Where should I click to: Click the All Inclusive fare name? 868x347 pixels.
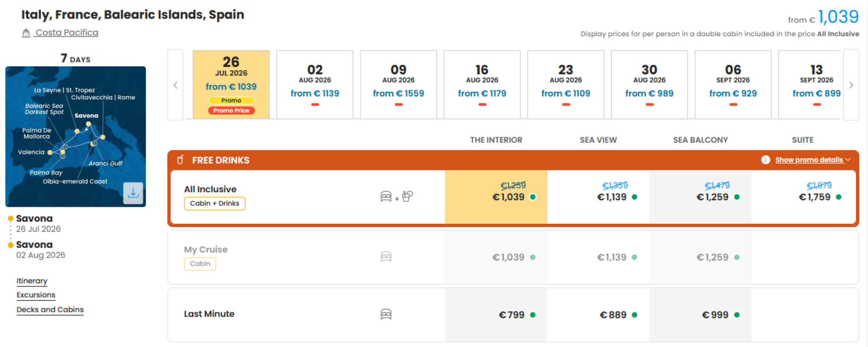tap(210, 189)
